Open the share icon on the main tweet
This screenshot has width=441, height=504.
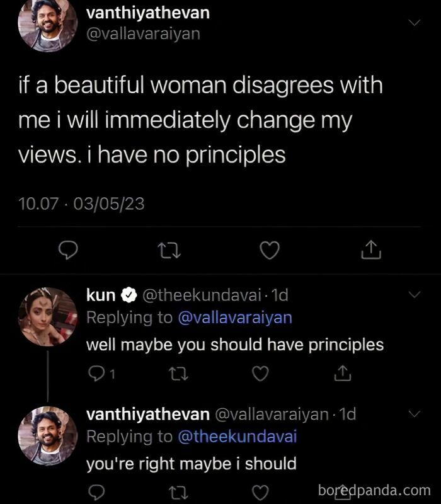pos(371,250)
